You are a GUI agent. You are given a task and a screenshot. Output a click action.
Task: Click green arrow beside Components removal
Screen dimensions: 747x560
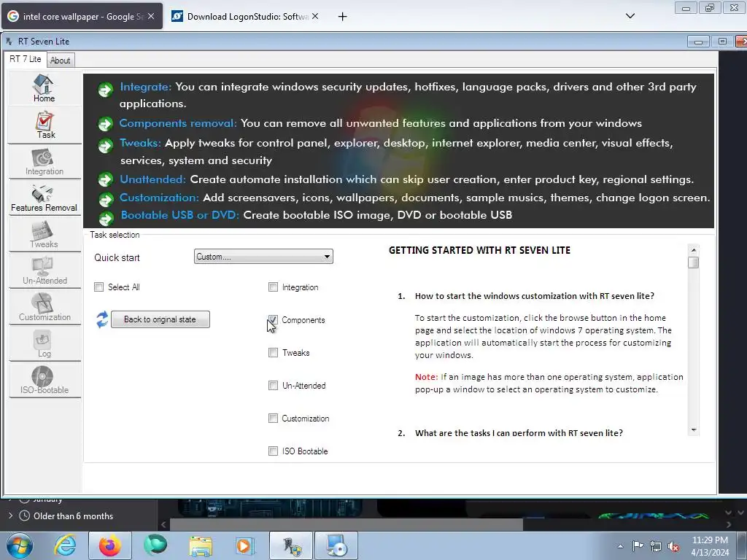(x=105, y=124)
